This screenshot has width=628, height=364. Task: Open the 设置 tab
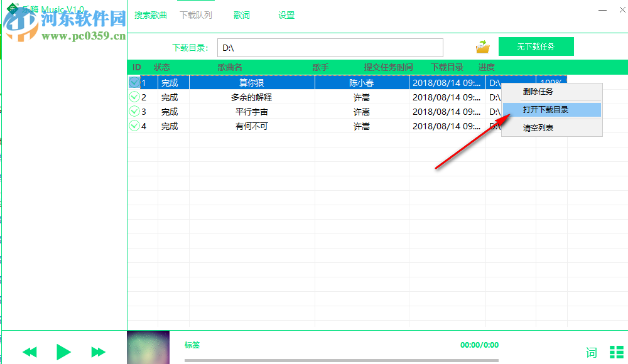click(286, 14)
